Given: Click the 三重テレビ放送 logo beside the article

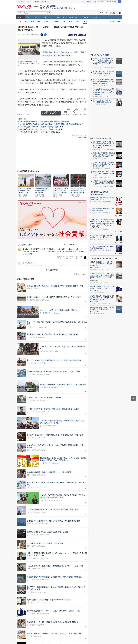Looking at the screenshot, I should click(77, 35).
